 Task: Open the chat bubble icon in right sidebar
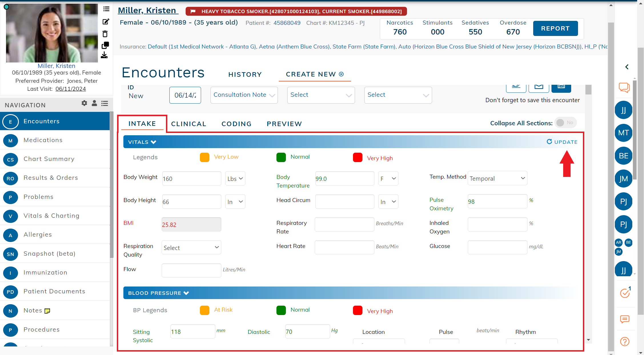click(x=624, y=88)
